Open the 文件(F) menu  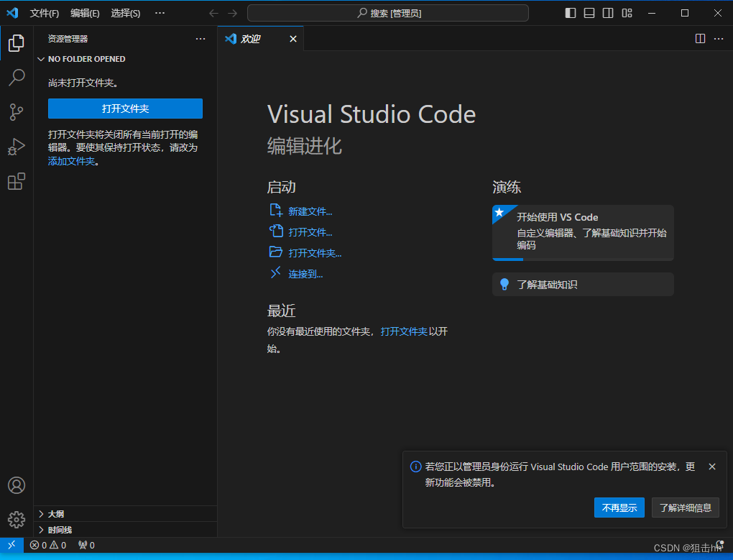45,13
